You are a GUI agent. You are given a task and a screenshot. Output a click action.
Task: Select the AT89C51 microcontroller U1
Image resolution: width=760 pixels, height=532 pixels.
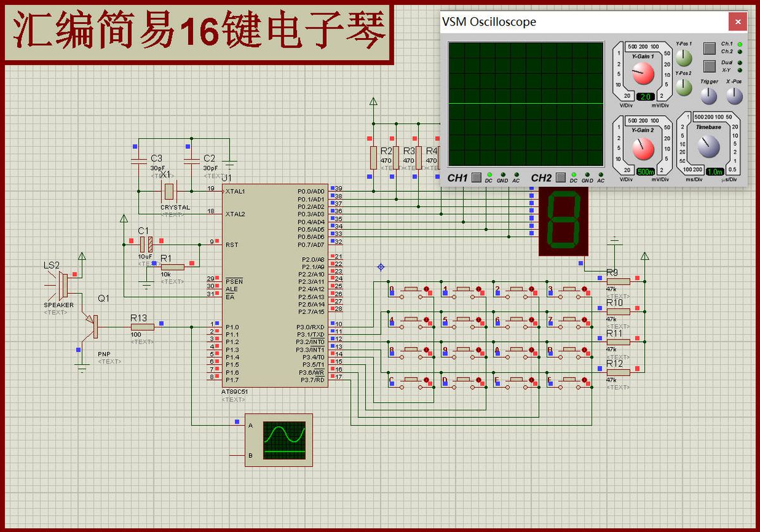(x=275, y=286)
